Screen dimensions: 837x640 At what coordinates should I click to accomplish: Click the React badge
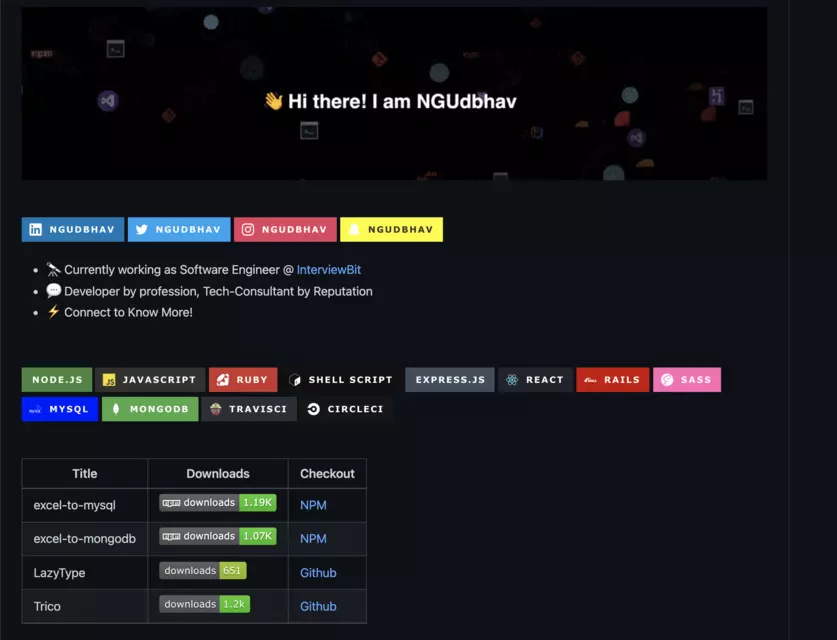(535, 380)
